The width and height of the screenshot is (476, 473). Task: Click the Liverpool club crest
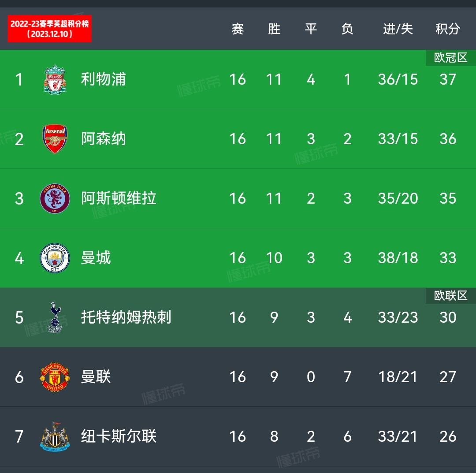pyautogui.click(x=55, y=79)
